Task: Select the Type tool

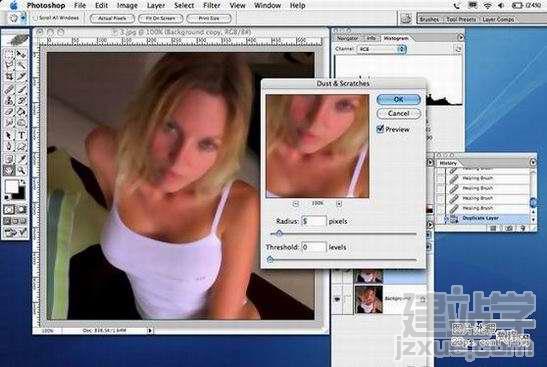Action: [22, 135]
